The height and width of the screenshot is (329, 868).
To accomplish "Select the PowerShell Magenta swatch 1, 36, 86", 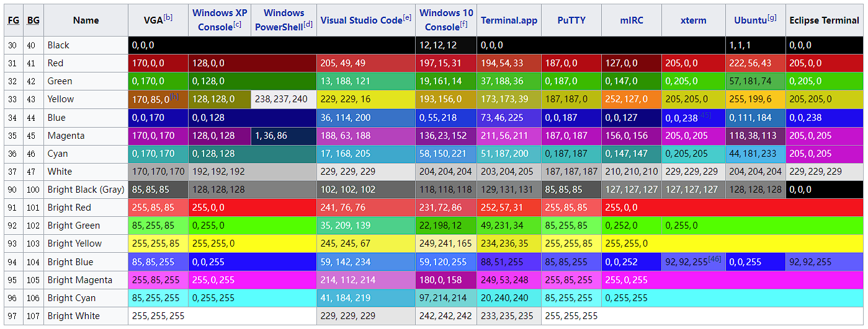I will click(x=284, y=136).
